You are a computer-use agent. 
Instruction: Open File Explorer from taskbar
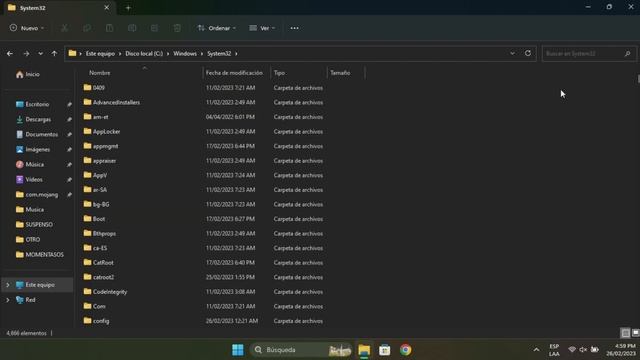[364, 350]
